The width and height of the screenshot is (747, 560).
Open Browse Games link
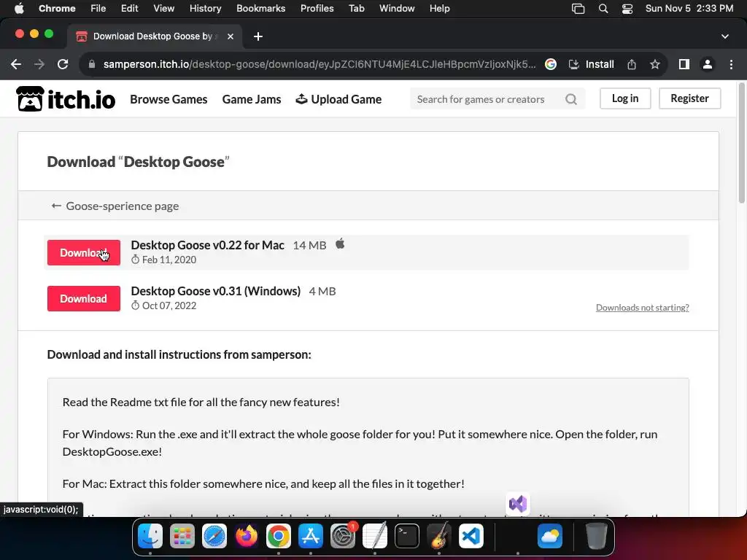pyautogui.click(x=169, y=99)
